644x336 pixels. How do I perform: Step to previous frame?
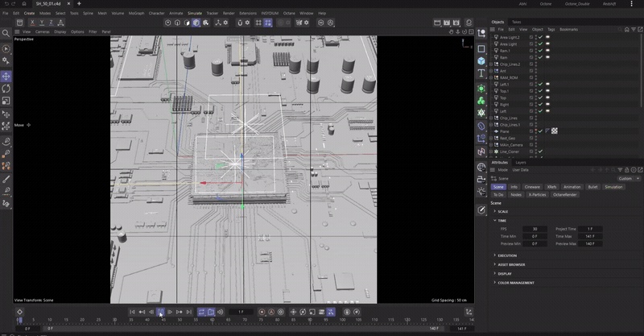pyautogui.click(x=151, y=312)
